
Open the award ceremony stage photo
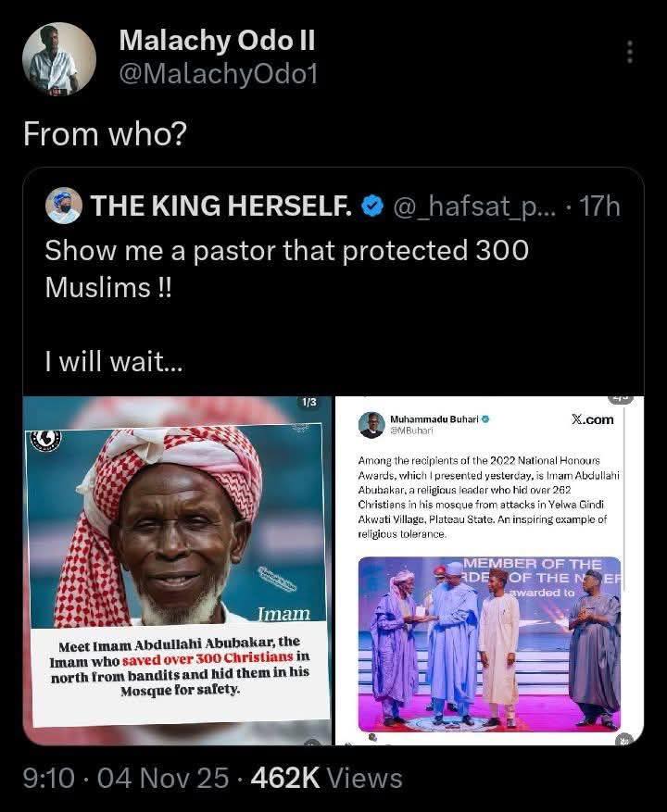(489, 642)
